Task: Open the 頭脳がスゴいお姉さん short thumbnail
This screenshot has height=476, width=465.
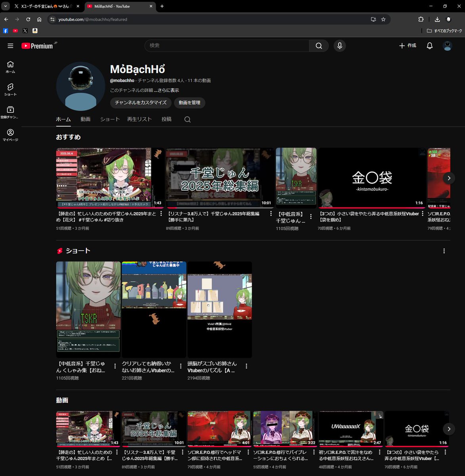Action: tap(220, 309)
